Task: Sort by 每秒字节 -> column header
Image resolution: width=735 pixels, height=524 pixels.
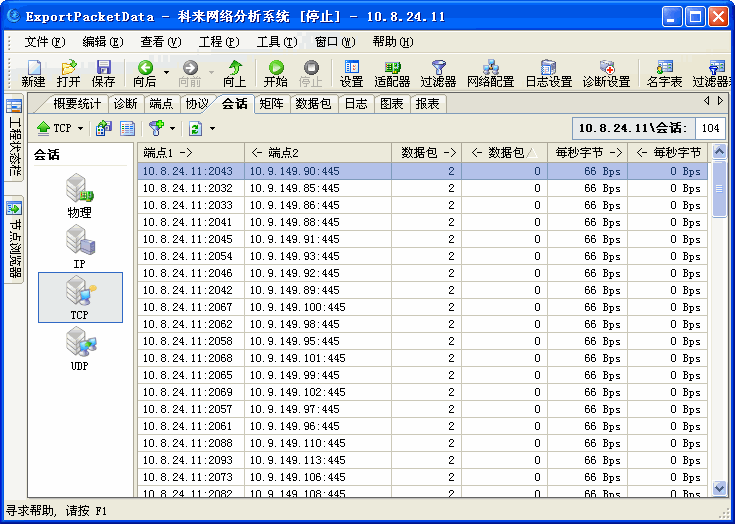Action: coord(587,152)
